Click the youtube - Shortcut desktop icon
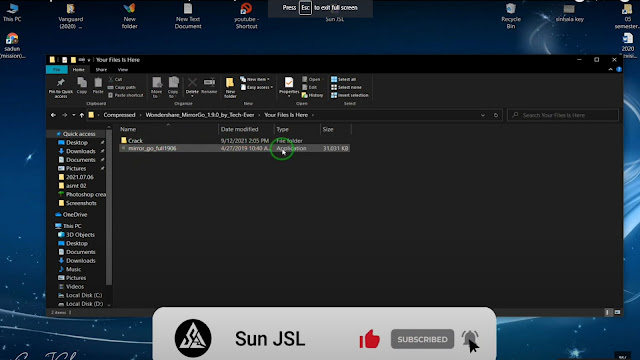Image resolution: width=640 pixels, height=360 pixels. tap(246, 16)
